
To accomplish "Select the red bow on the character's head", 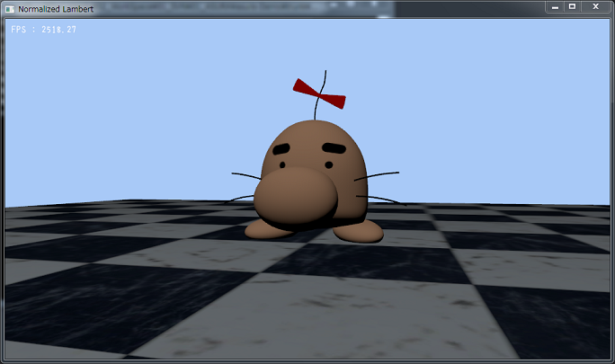I will tap(318, 91).
